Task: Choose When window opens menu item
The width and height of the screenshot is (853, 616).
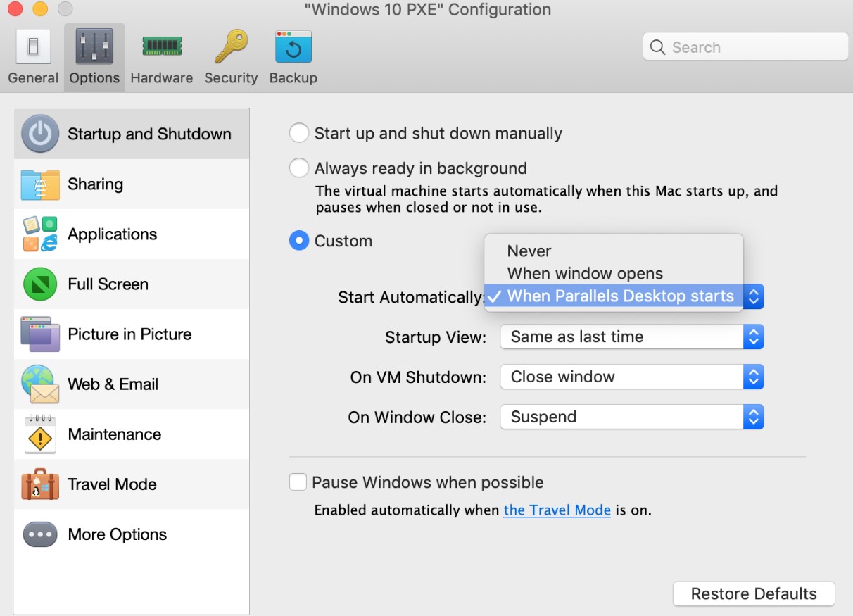Action: [614, 274]
